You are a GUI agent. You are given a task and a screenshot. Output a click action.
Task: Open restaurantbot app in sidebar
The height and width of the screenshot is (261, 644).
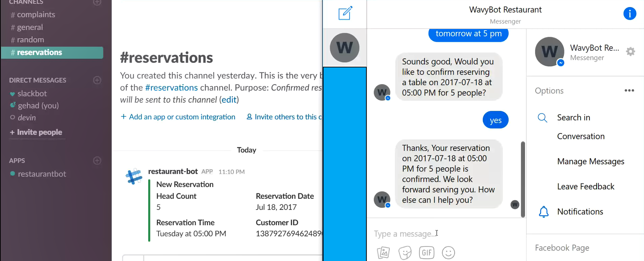pos(42,174)
